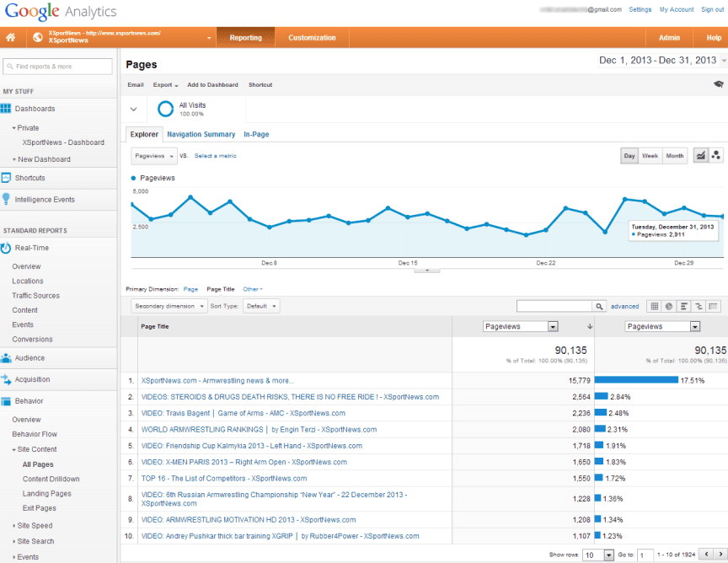Click the table filter search field
The width and height of the screenshot is (728, 563).
554,306
